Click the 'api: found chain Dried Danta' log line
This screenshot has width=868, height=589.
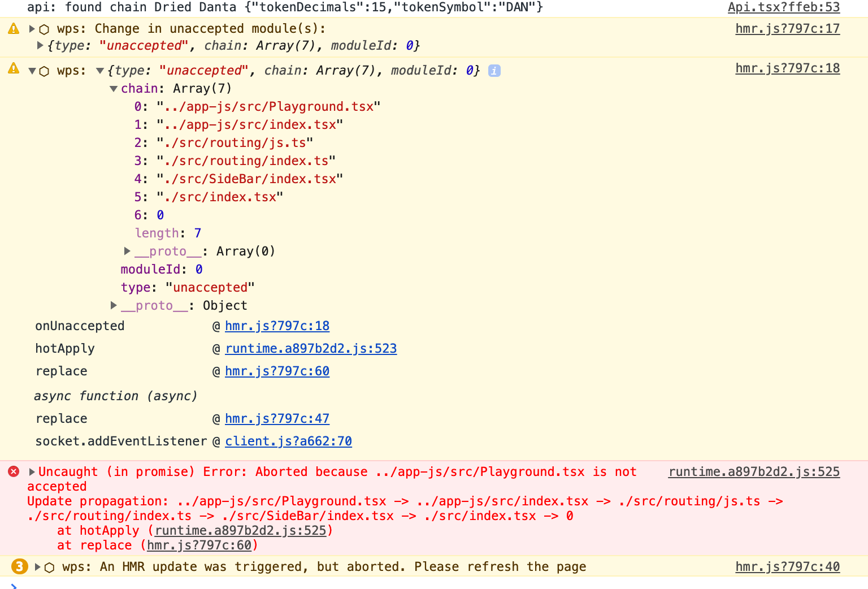tap(285, 7)
